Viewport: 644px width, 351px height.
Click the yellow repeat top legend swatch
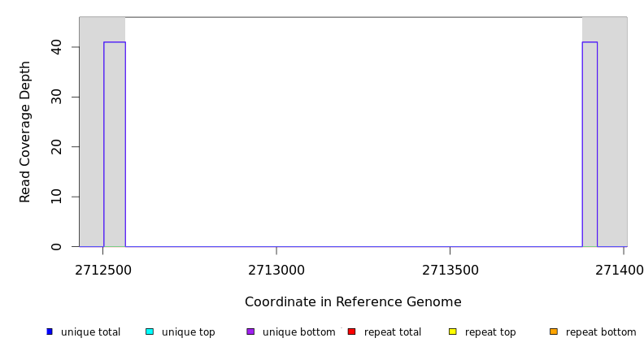pos(453,331)
